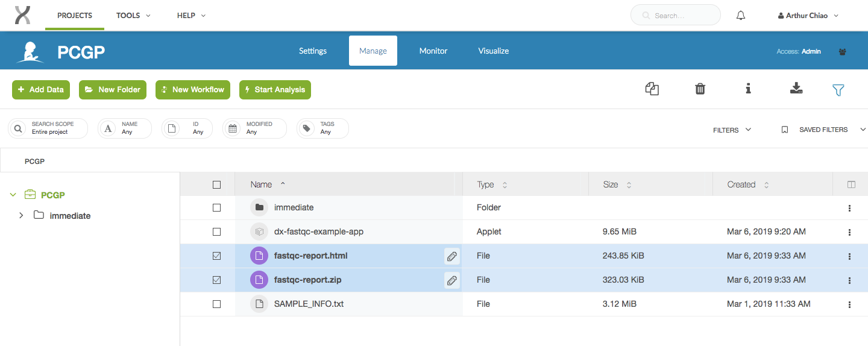Open the TOOLS dropdown menu
Screen dimensions: 868x346
pyautogui.click(x=133, y=16)
